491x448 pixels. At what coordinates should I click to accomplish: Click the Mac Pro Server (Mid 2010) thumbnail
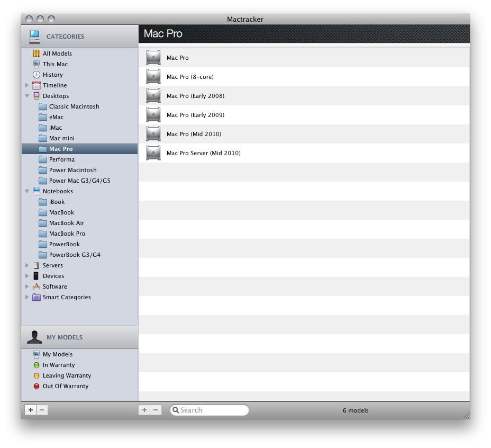tap(153, 153)
